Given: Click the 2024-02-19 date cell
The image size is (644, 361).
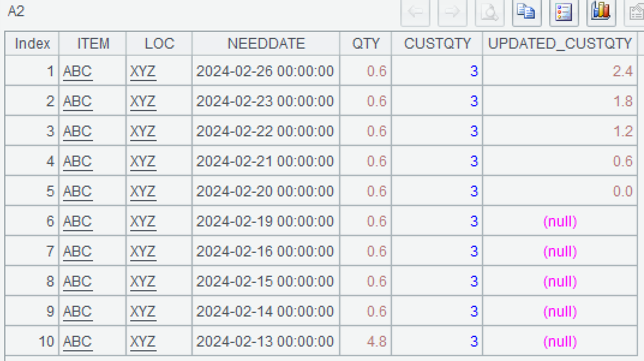Looking at the screenshot, I should click(x=265, y=222).
